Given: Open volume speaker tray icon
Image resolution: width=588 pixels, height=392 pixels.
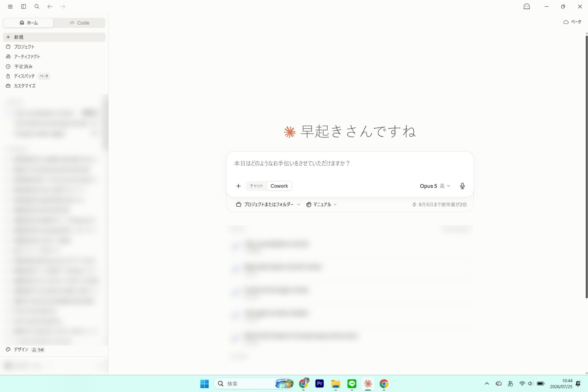Looking at the screenshot, I should point(530,383).
